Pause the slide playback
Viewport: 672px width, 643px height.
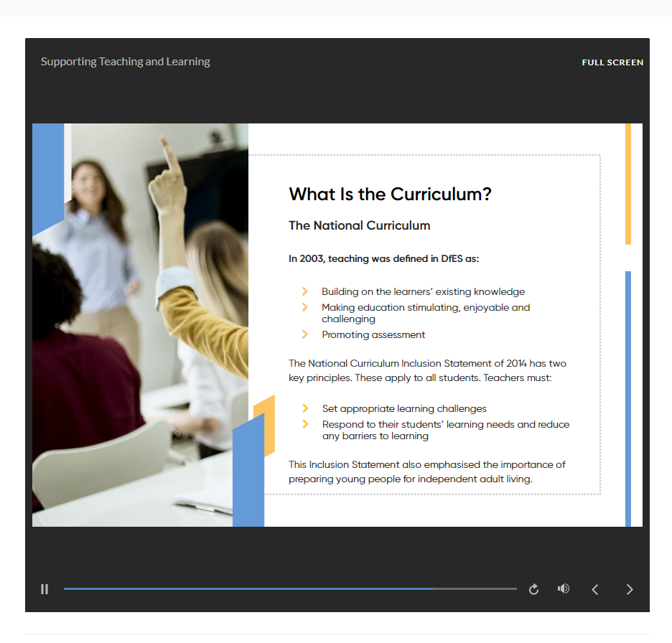coord(45,589)
